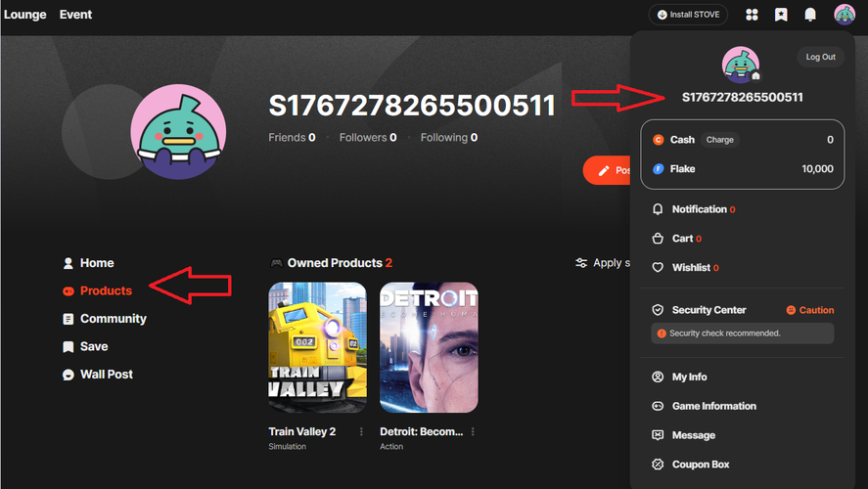Click the Save bookmark icon in sidebar

pos(69,347)
